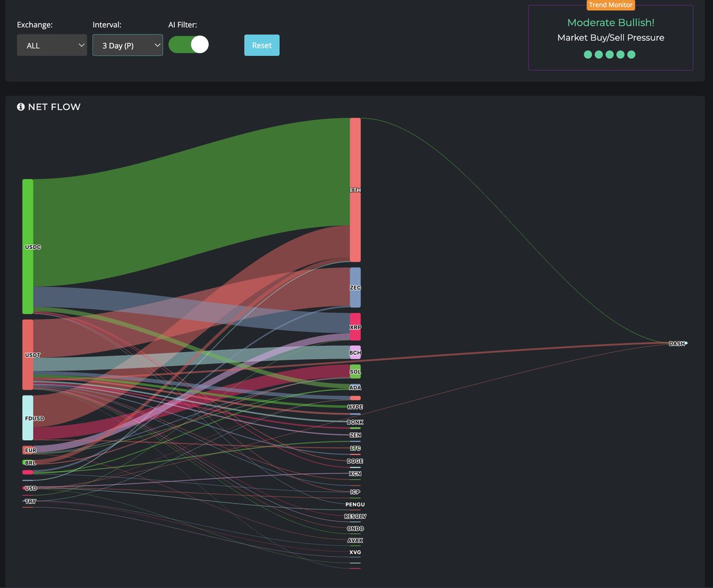713x588 pixels.
Task: Expand the Interval dropdown showing 3 Day (P)
Action: [127, 45]
